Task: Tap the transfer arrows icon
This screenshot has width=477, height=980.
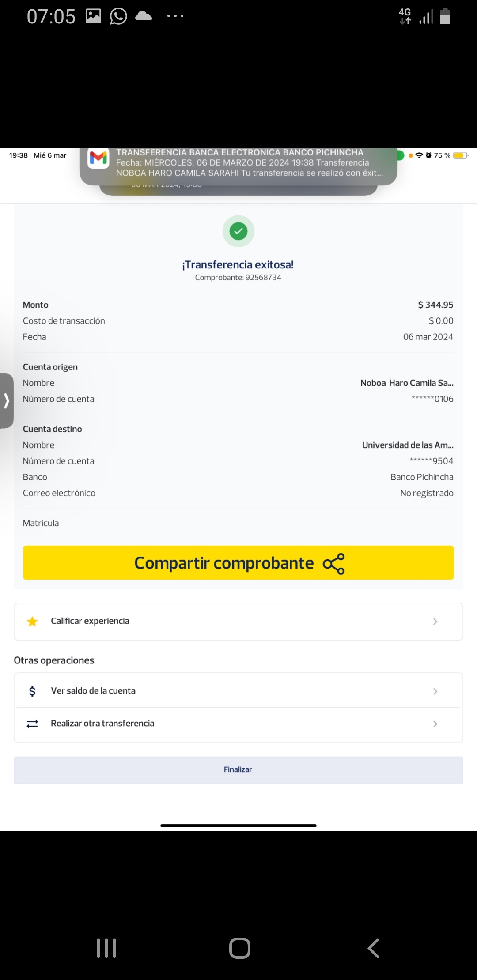Action: pyautogui.click(x=32, y=724)
